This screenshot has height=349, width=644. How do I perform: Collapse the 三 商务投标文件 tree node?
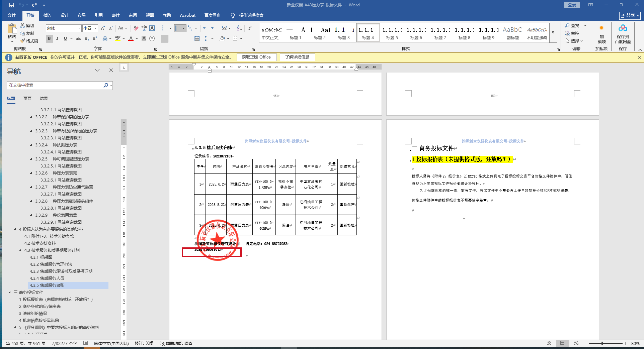click(x=10, y=293)
